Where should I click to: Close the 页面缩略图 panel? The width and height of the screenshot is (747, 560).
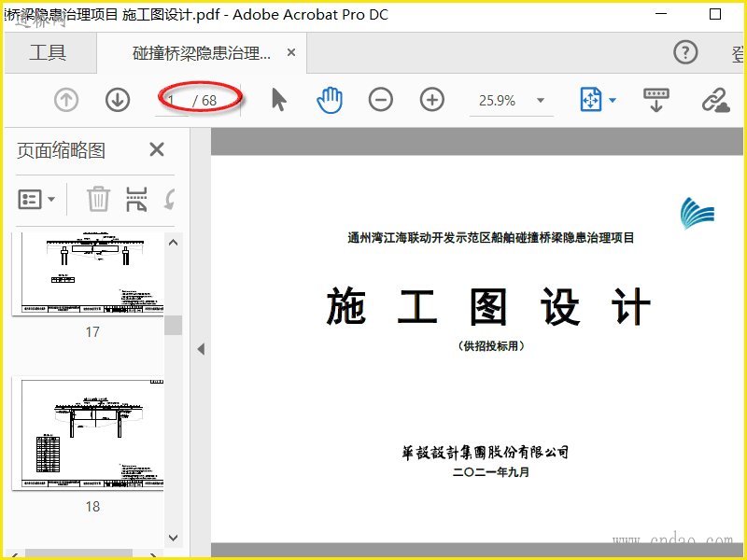pos(157,149)
